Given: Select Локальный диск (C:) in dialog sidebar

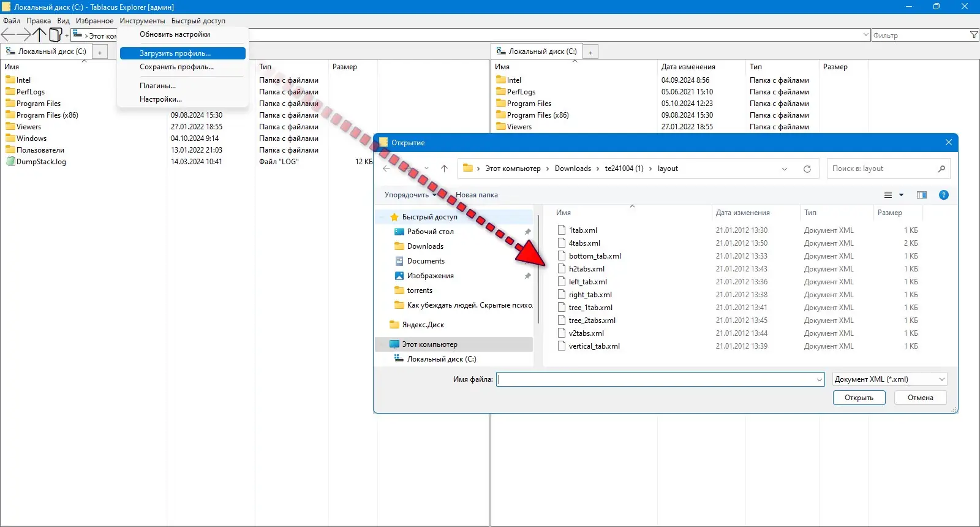Looking at the screenshot, I should point(441,359).
